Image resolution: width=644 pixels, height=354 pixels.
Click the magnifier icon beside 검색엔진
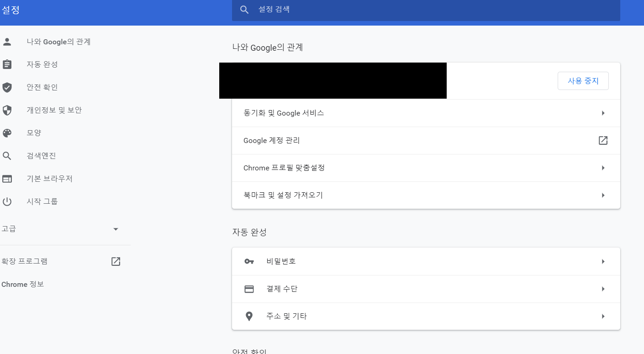(7, 156)
